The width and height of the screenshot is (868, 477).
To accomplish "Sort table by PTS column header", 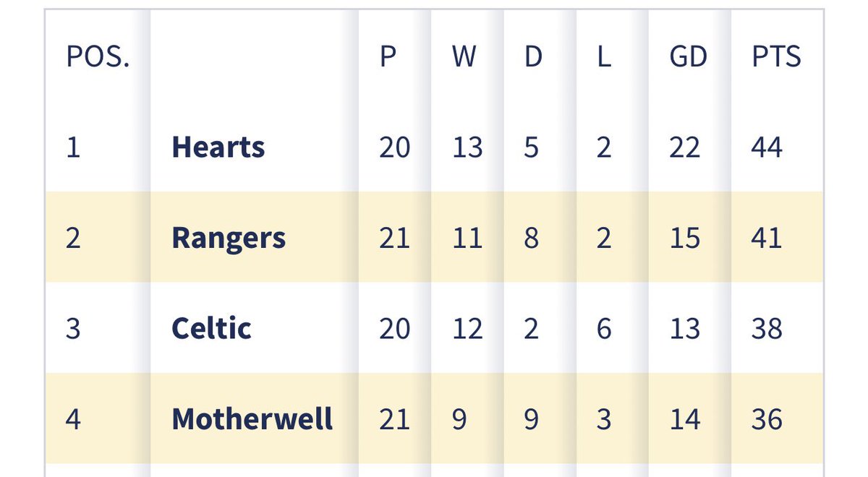I will point(777,57).
